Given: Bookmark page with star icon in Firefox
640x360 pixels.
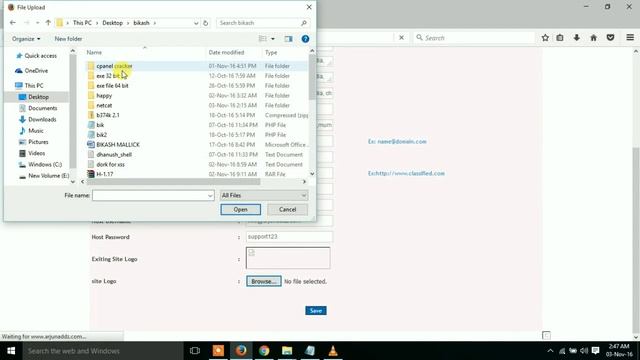Looking at the screenshot, I should 545,38.
